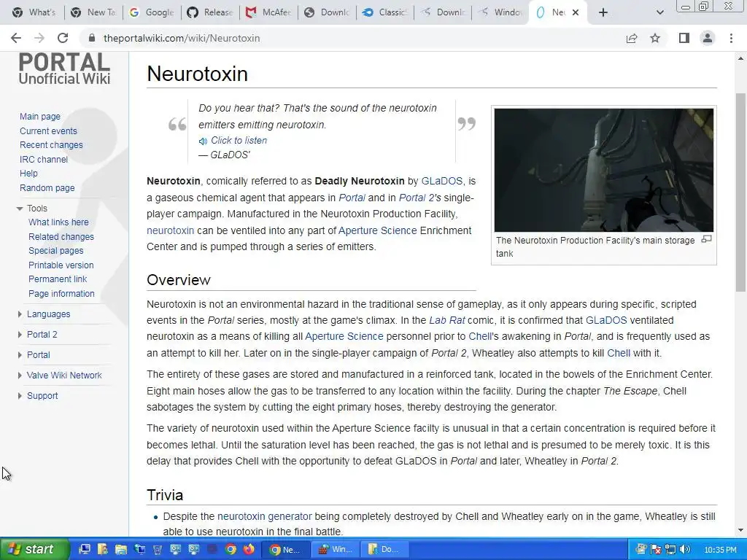The height and width of the screenshot is (560, 747).
Task: Click the show desktop quick launch icon
Action: pos(85,549)
